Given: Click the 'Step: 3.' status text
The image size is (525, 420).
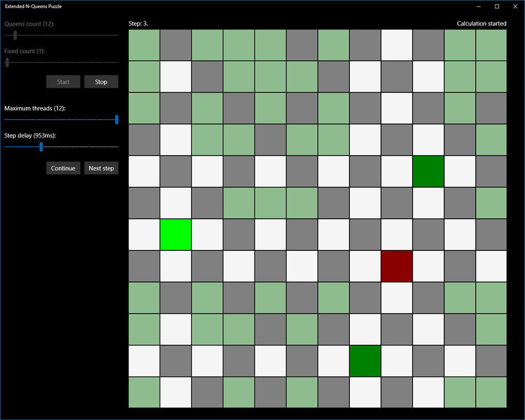Looking at the screenshot, I should pos(138,23).
